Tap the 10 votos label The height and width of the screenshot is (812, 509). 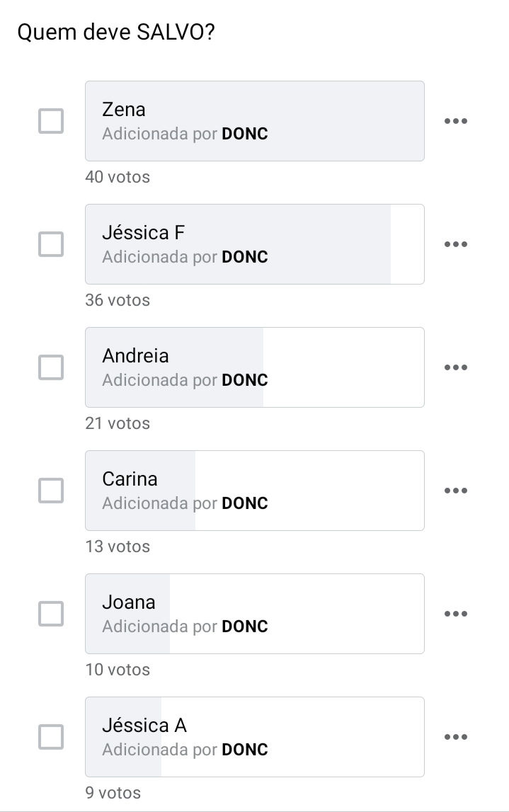click(118, 670)
